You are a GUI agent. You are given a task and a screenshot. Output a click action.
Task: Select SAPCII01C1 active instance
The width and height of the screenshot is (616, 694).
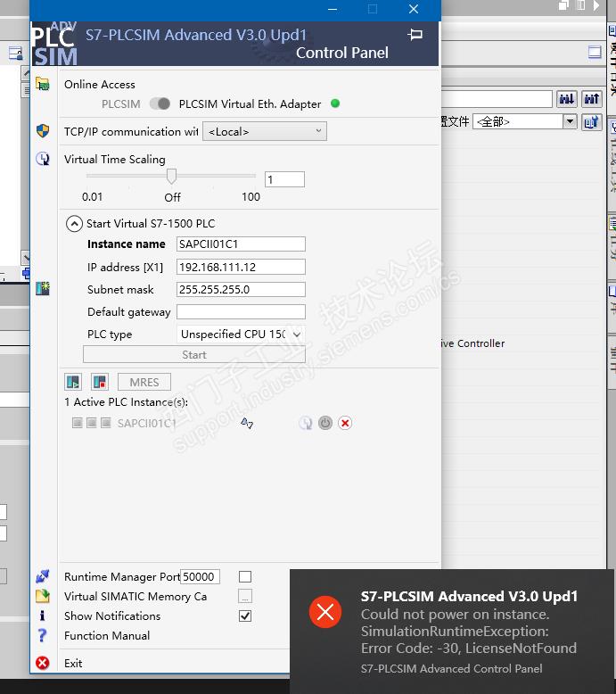tap(147, 424)
